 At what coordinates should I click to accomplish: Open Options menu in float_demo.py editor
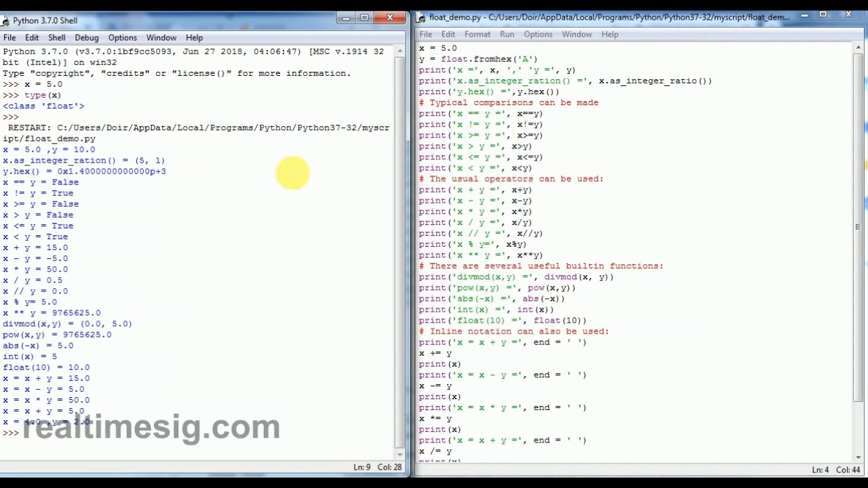(x=538, y=35)
